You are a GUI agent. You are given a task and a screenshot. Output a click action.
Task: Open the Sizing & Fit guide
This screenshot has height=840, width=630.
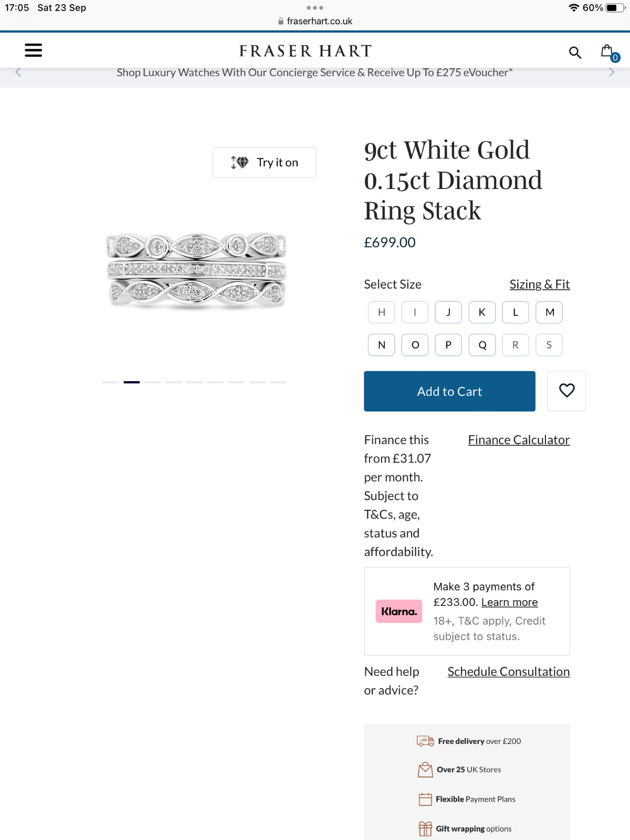539,285
